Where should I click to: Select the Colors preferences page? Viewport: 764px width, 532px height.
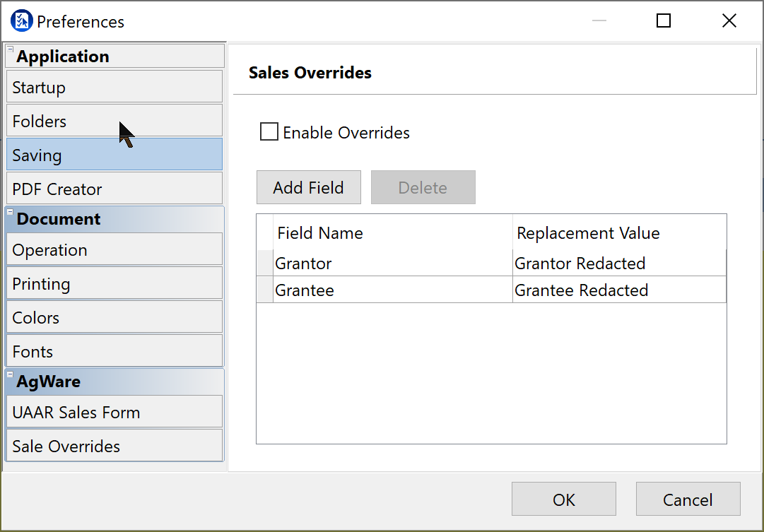pos(114,318)
